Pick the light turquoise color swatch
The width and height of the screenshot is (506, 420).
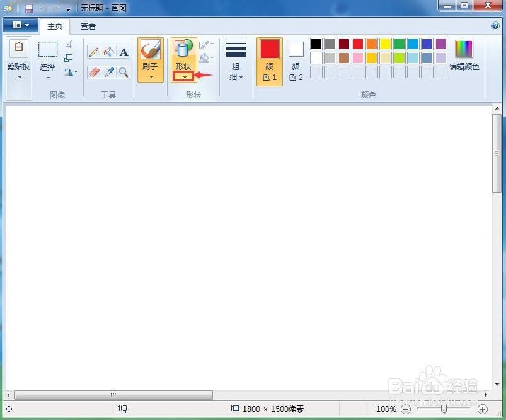(413, 58)
